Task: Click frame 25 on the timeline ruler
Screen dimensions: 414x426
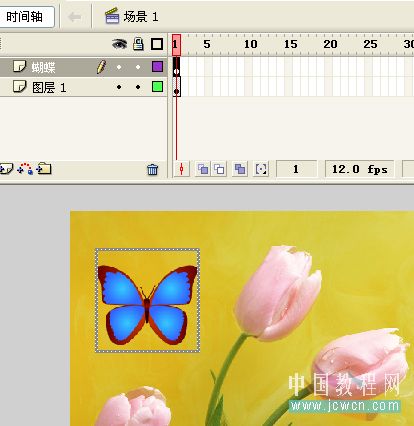Action: point(370,44)
